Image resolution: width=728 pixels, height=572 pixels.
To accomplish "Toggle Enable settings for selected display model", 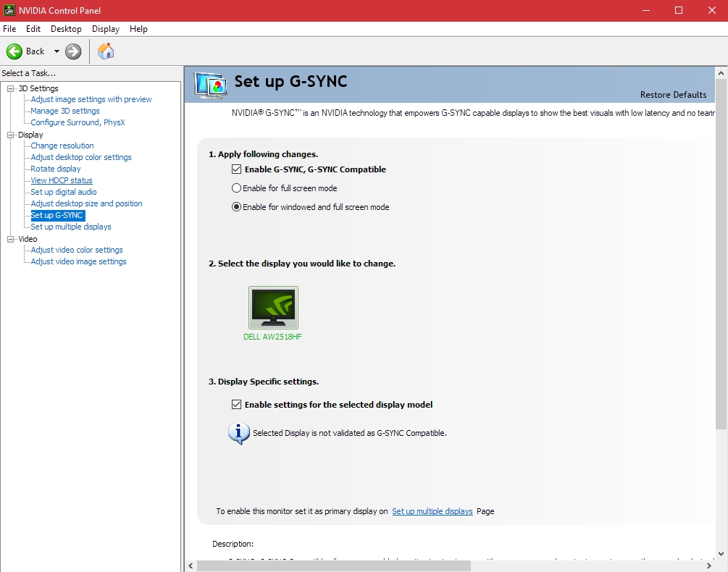I will [236, 405].
